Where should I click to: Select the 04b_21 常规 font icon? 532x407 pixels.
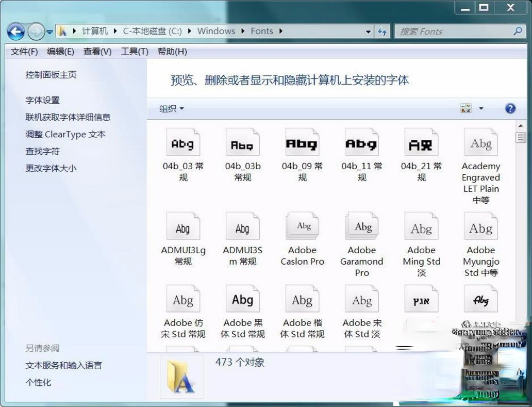pyautogui.click(x=421, y=143)
